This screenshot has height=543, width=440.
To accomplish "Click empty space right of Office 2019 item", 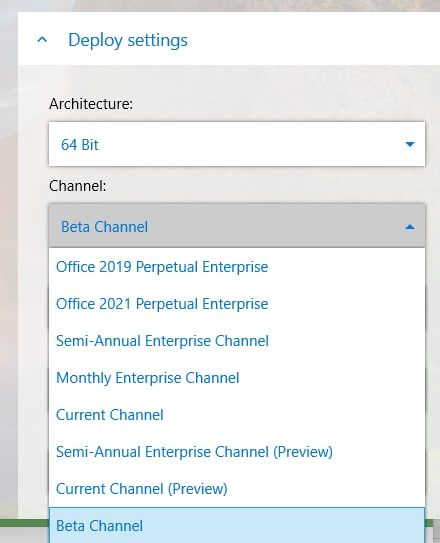I will coord(346,267).
